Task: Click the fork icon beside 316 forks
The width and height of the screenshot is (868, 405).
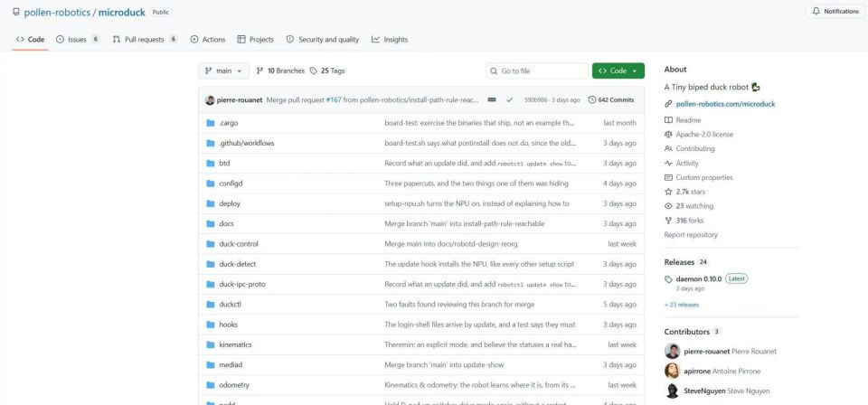Action: click(668, 221)
